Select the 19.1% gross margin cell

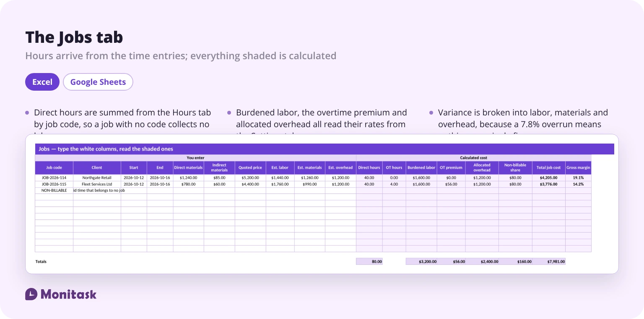pos(578,178)
